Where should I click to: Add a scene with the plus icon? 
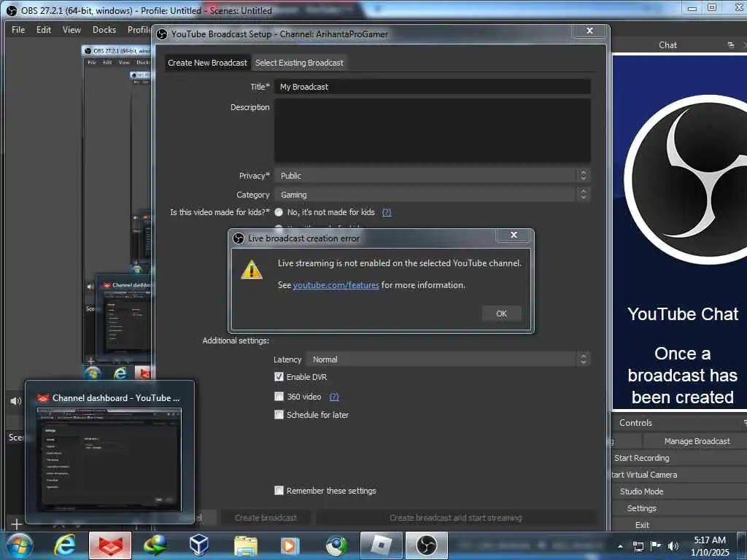coord(16,524)
